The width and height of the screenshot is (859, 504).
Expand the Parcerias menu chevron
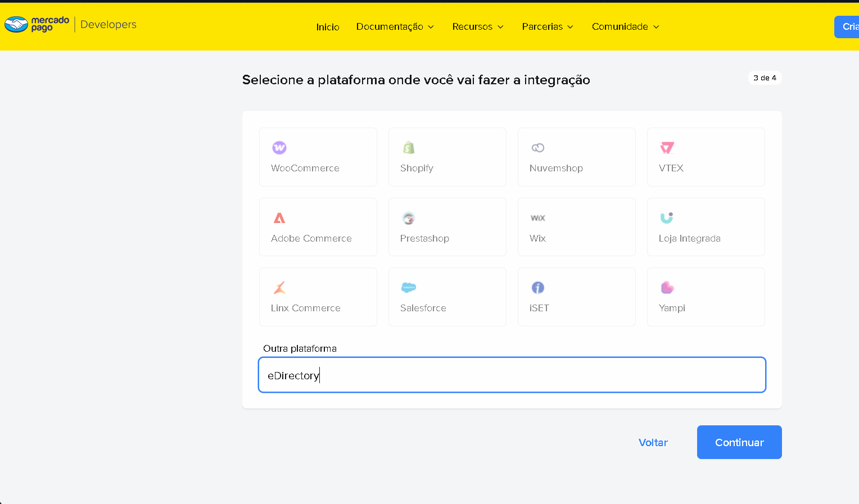(x=570, y=27)
